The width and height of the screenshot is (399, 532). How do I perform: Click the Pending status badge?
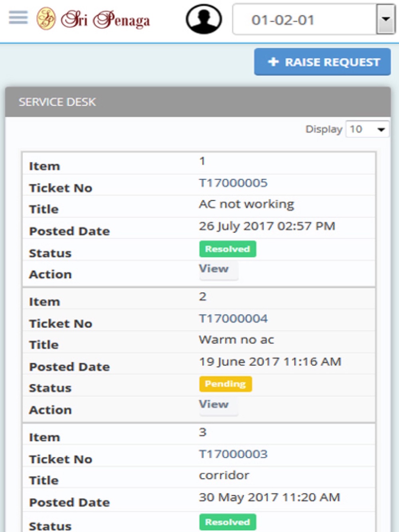coord(225,384)
